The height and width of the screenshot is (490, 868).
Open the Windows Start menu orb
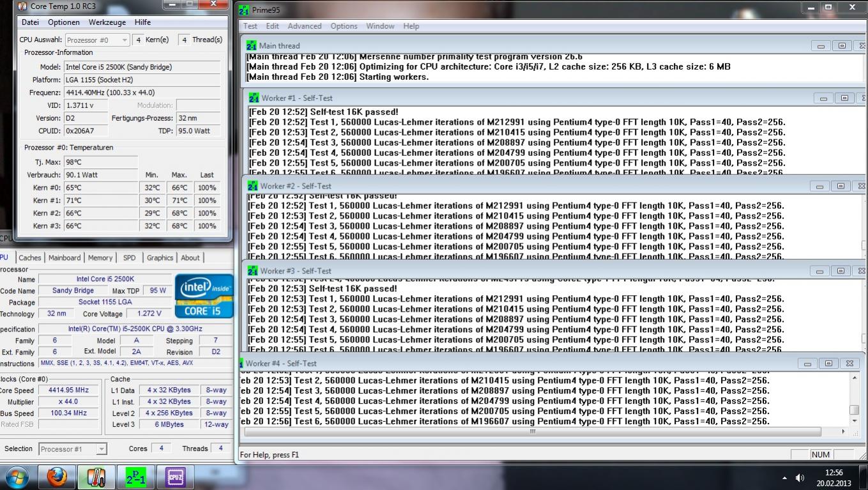click(x=17, y=477)
